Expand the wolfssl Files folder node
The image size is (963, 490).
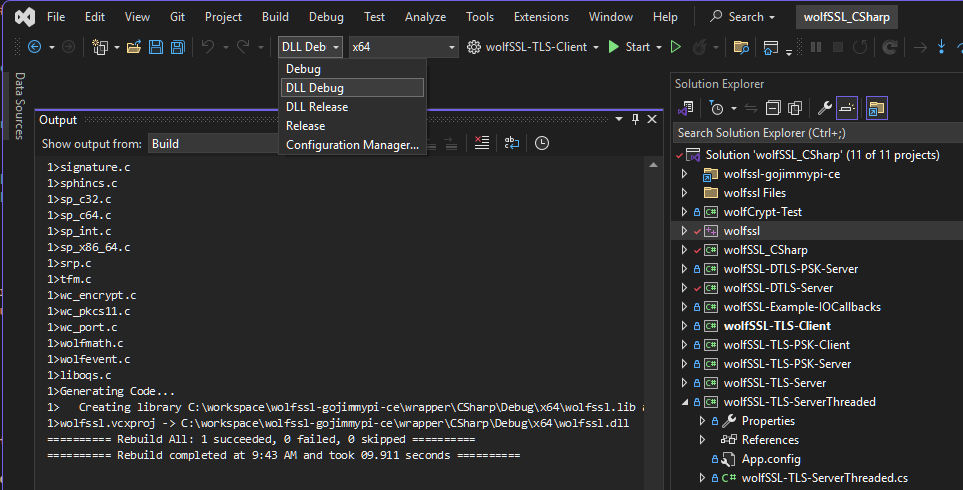684,193
